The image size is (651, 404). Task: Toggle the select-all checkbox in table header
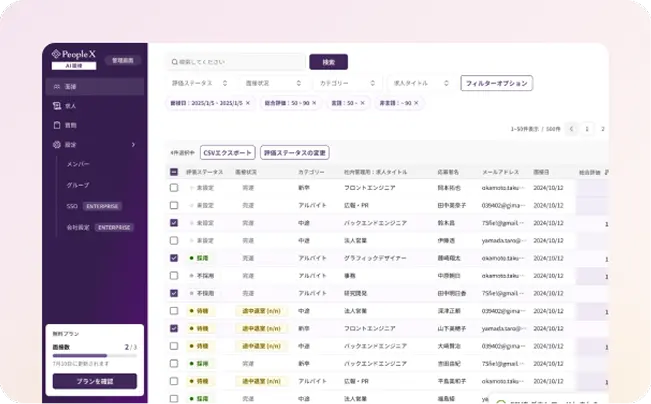click(174, 172)
